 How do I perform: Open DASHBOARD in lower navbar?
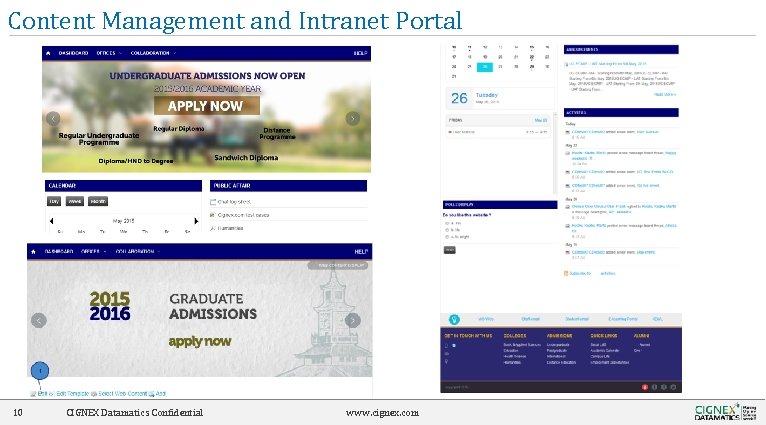click(59, 252)
